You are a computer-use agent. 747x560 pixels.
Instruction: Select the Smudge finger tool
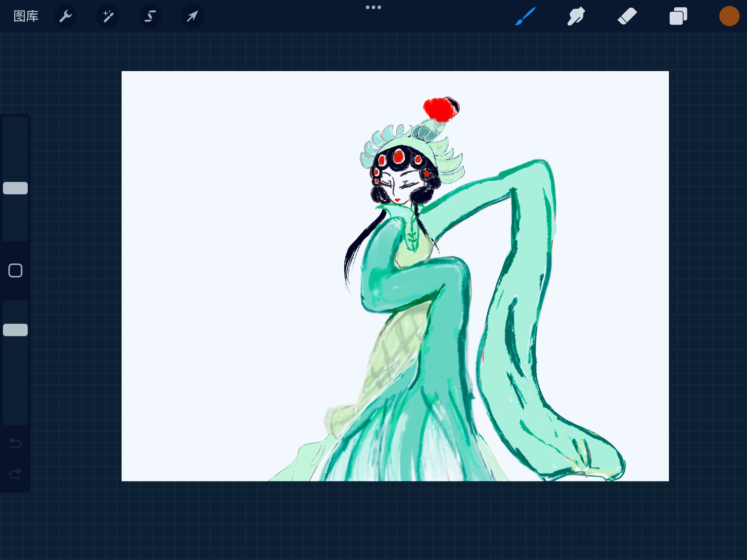576,16
